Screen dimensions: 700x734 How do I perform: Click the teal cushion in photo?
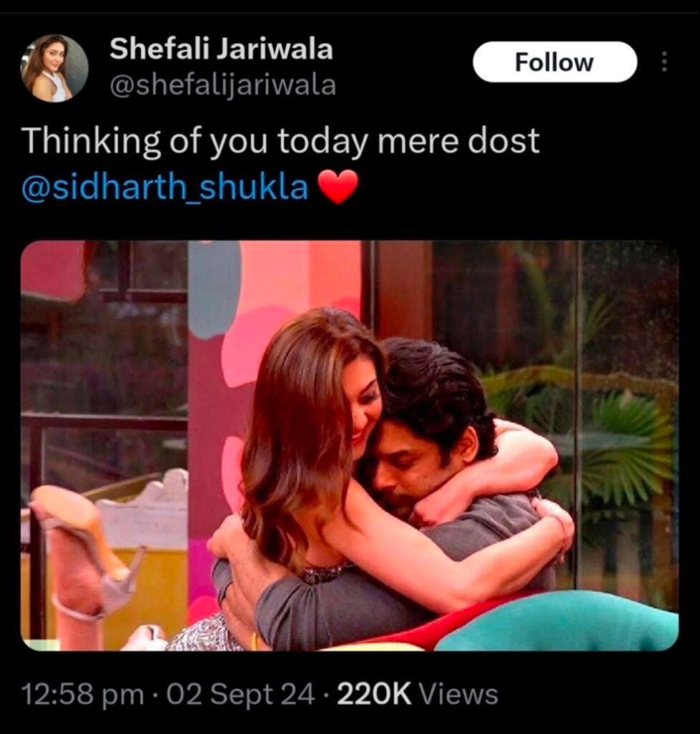(562, 621)
